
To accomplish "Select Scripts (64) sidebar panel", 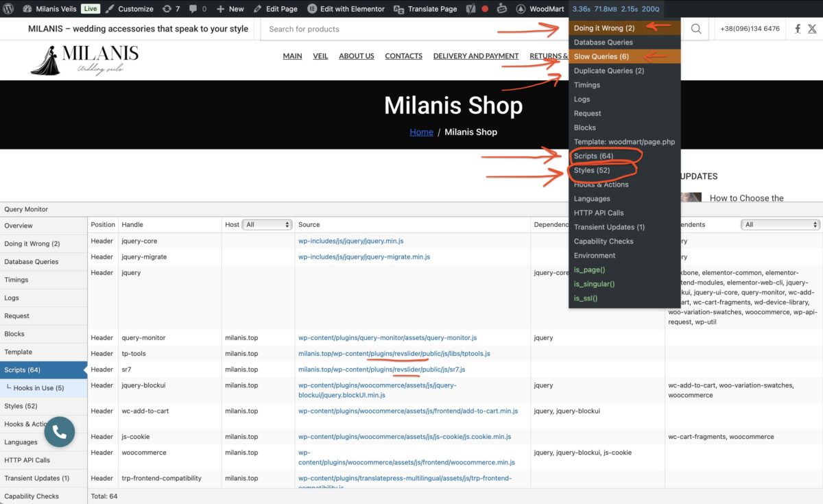I will coord(44,370).
